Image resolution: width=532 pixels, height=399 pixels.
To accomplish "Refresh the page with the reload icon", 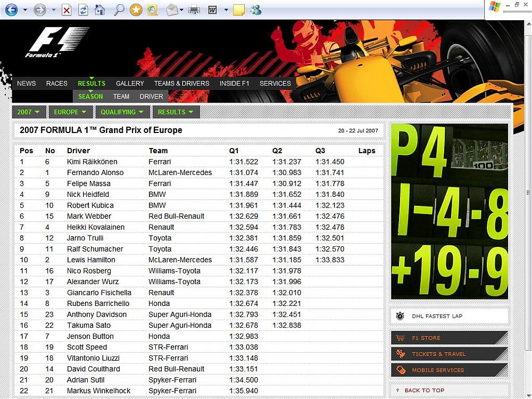I will pos(83,10).
